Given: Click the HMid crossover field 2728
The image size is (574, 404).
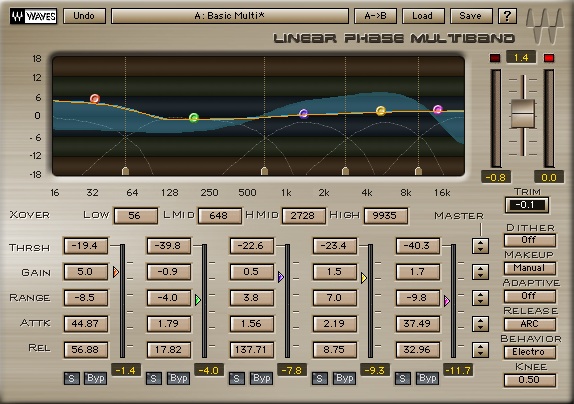Looking at the screenshot, I should [303, 216].
